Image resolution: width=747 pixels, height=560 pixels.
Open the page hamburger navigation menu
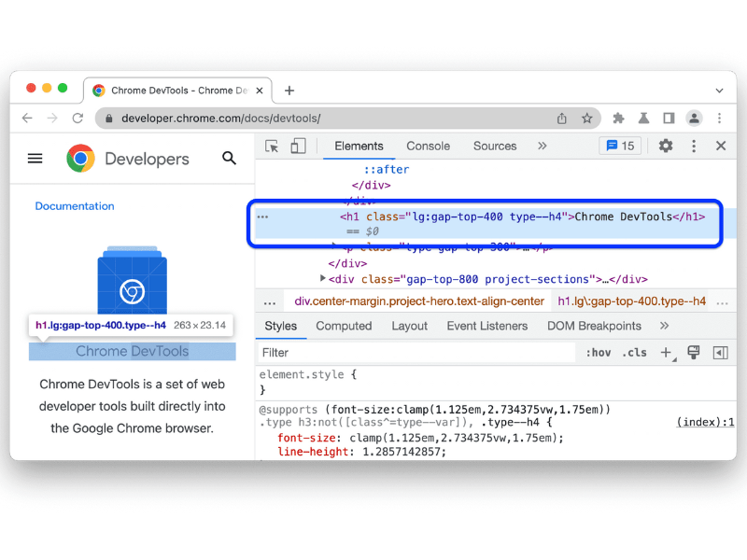(35, 158)
